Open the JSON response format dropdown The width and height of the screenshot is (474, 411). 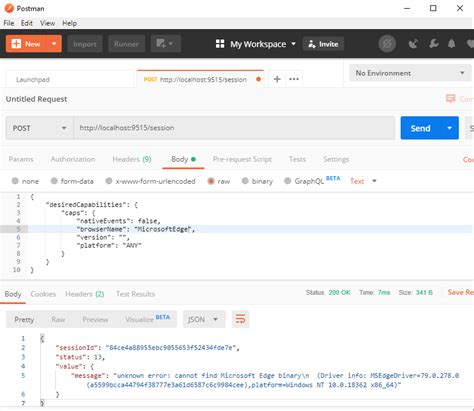(204, 319)
